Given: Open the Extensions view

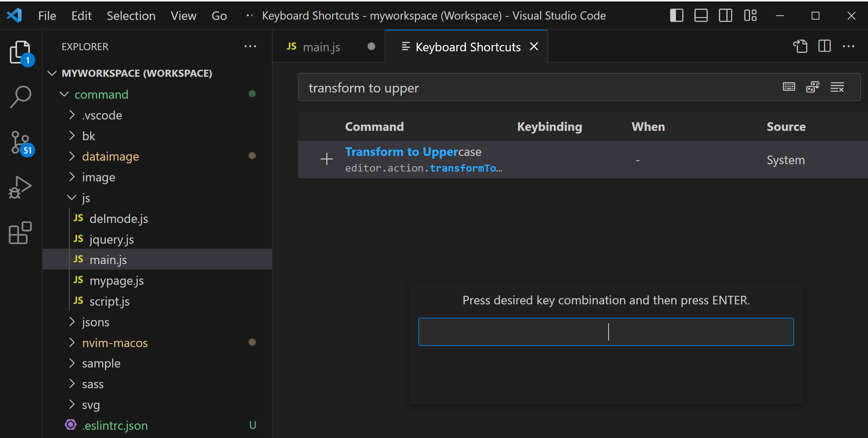Looking at the screenshot, I should [x=20, y=233].
